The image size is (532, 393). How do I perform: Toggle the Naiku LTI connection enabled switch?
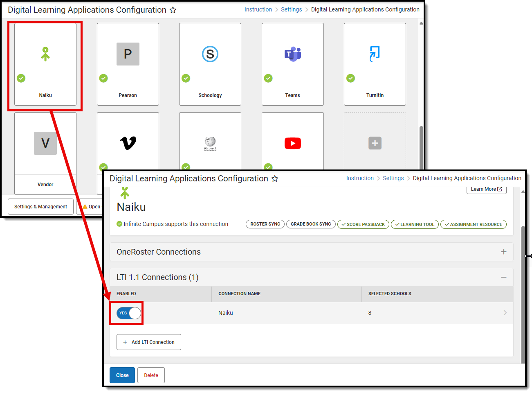pos(129,313)
